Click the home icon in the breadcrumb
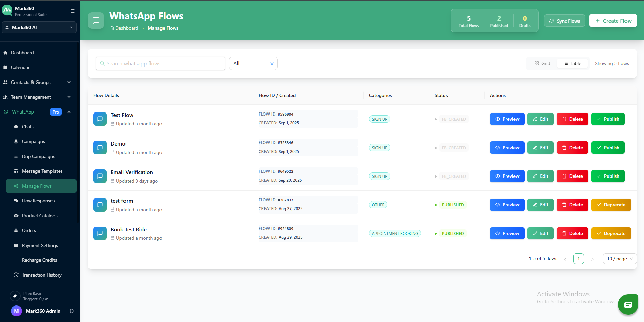 (112, 28)
